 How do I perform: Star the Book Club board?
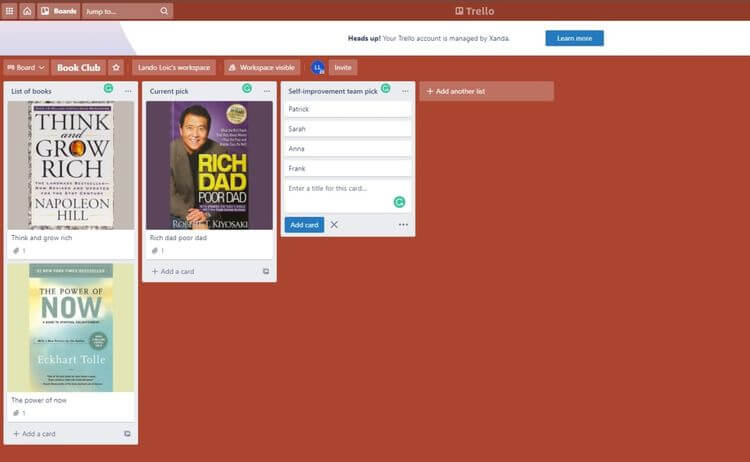click(x=116, y=67)
